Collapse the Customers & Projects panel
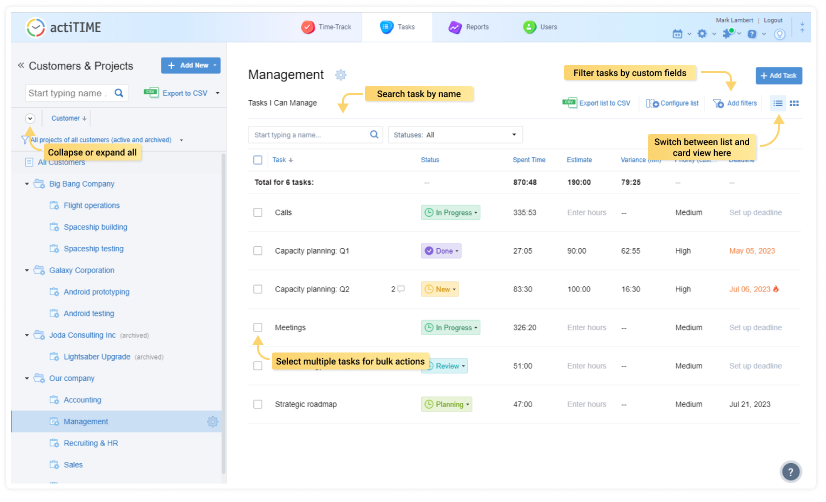Image resolution: width=826 pixels, height=502 pixels. 21,65
